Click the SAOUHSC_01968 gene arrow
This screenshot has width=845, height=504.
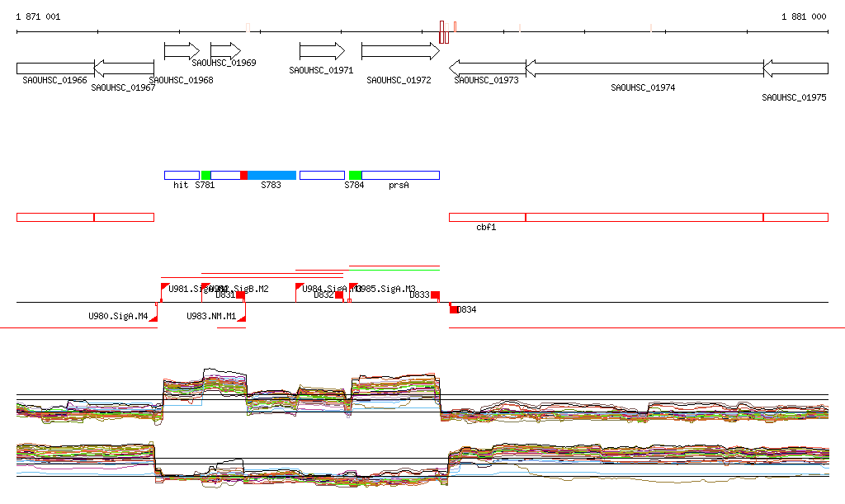click(182, 51)
